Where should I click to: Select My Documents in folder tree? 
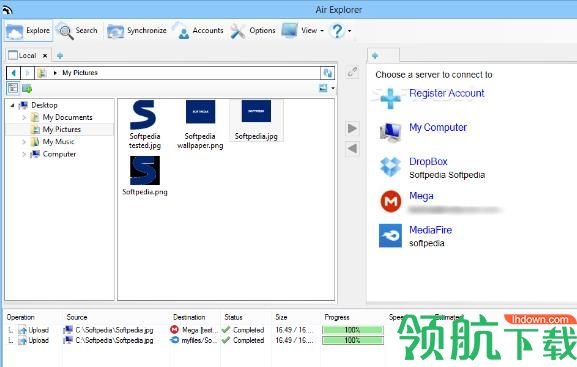click(67, 117)
